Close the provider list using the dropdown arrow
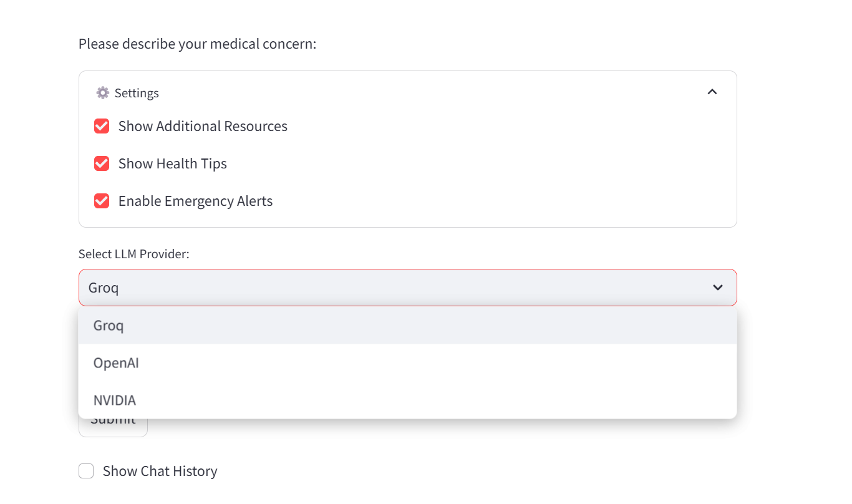The height and width of the screenshot is (504, 852). (718, 288)
